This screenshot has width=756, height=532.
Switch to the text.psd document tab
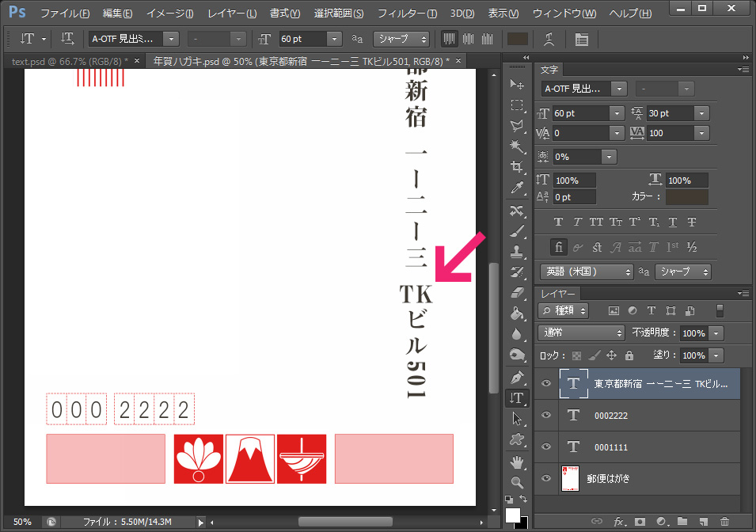pos(67,61)
